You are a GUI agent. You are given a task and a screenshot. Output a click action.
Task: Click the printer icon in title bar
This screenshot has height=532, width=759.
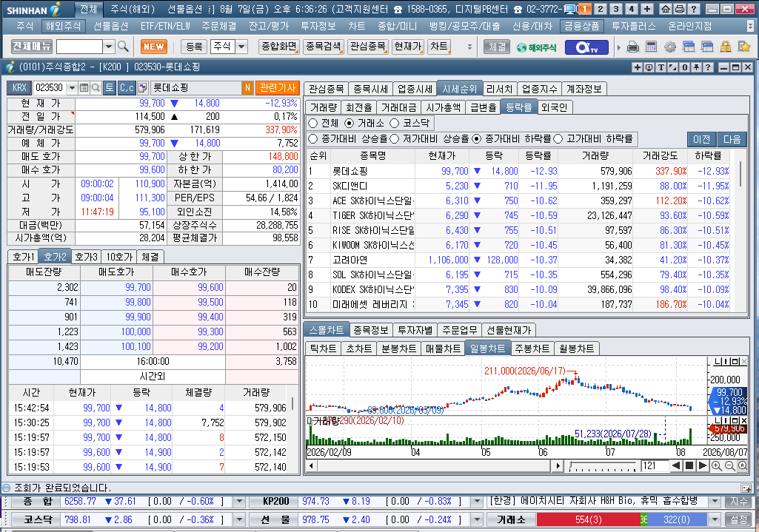click(x=680, y=9)
